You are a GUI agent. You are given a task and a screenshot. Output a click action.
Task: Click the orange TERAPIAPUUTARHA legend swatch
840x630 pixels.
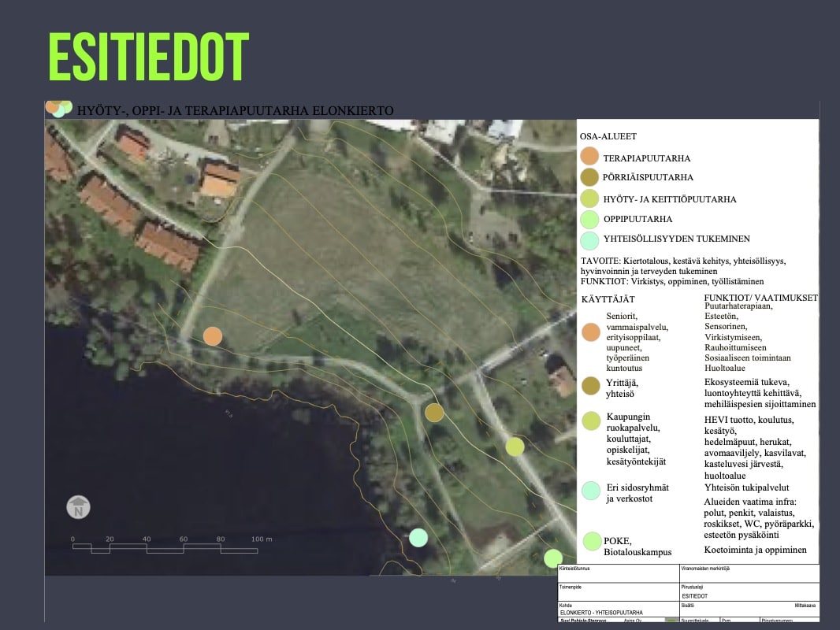pos(589,157)
